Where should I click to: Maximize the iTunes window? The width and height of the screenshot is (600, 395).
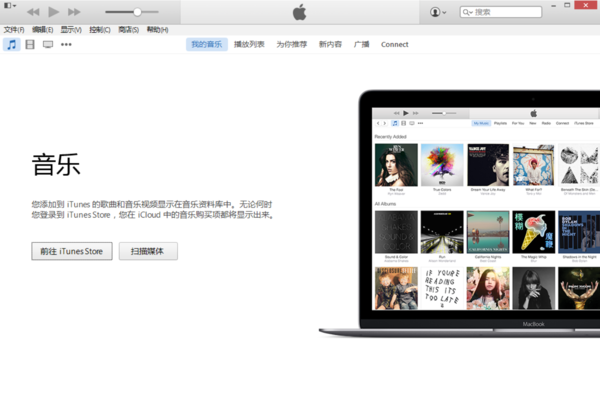click(x=567, y=5)
